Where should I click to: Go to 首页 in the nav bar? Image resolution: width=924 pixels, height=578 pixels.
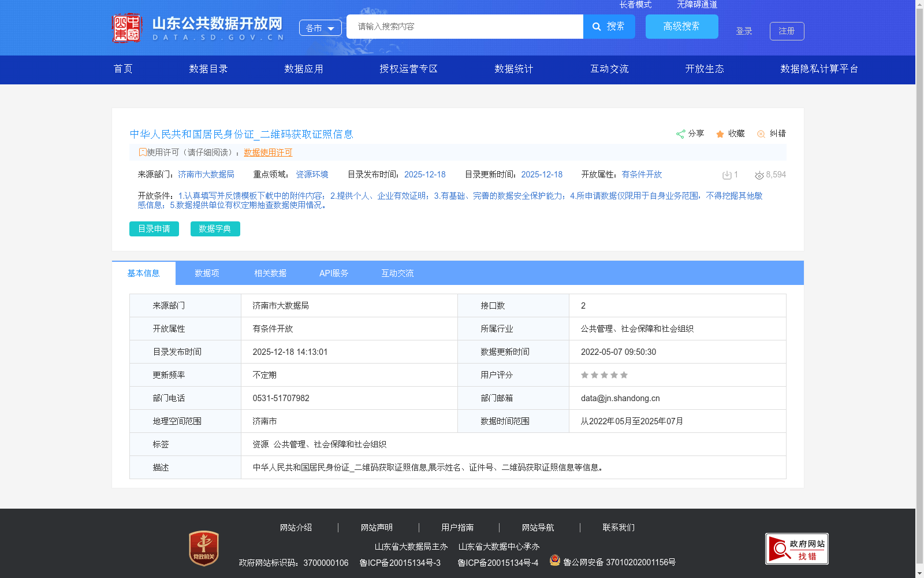point(123,69)
